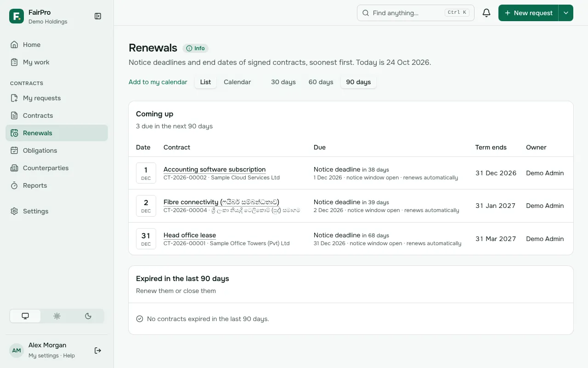Click the Contracts document icon
This screenshot has height=368, width=588.
coord(14,115)
